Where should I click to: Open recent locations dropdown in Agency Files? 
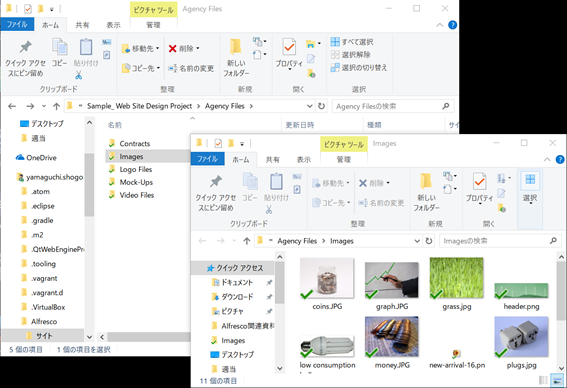[44, 106]
